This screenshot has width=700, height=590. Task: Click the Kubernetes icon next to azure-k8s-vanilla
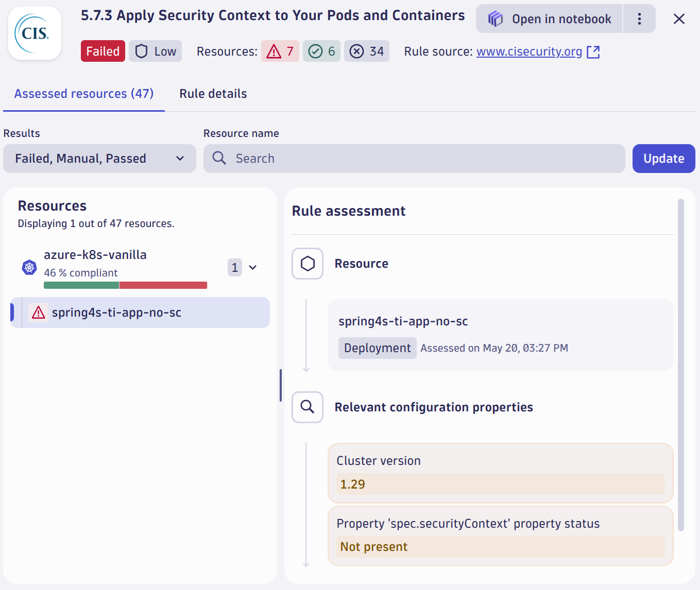[x=29, y=267]
